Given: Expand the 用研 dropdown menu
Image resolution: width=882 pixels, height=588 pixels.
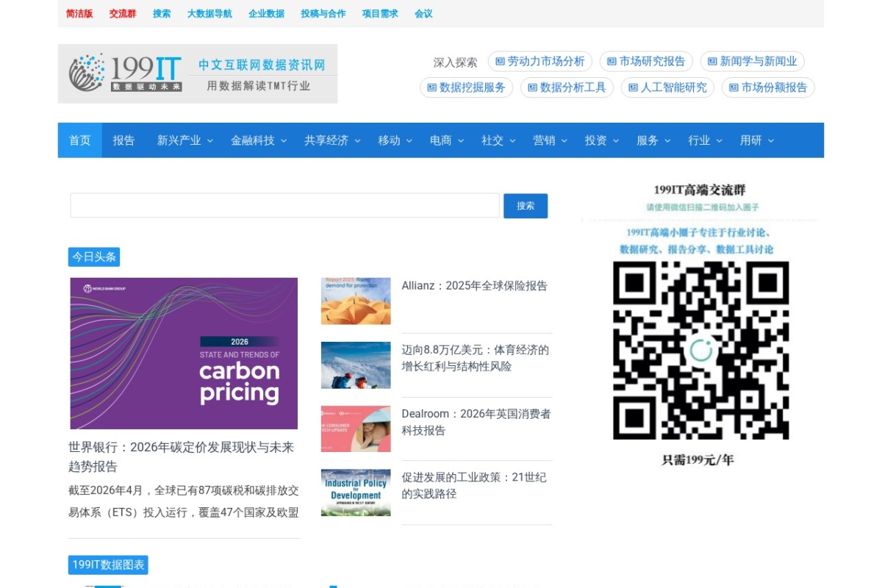Looking at the screenshot, I should pyautogui.click(x=756, y=140).
